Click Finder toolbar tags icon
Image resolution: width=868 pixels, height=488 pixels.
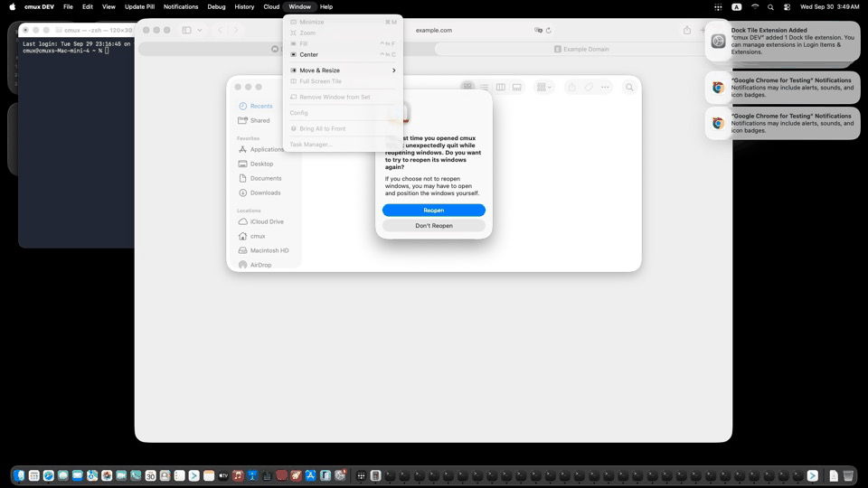[589, 87]
